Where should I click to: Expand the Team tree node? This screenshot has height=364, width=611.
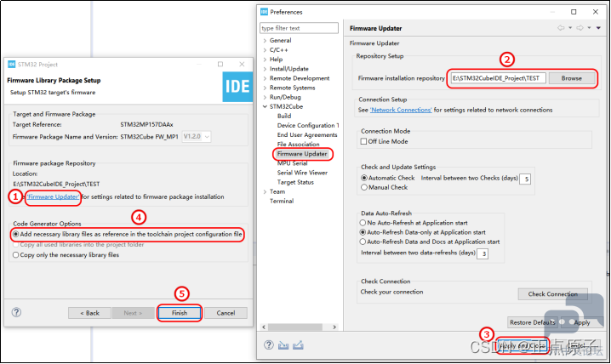[x=265, y=191]
